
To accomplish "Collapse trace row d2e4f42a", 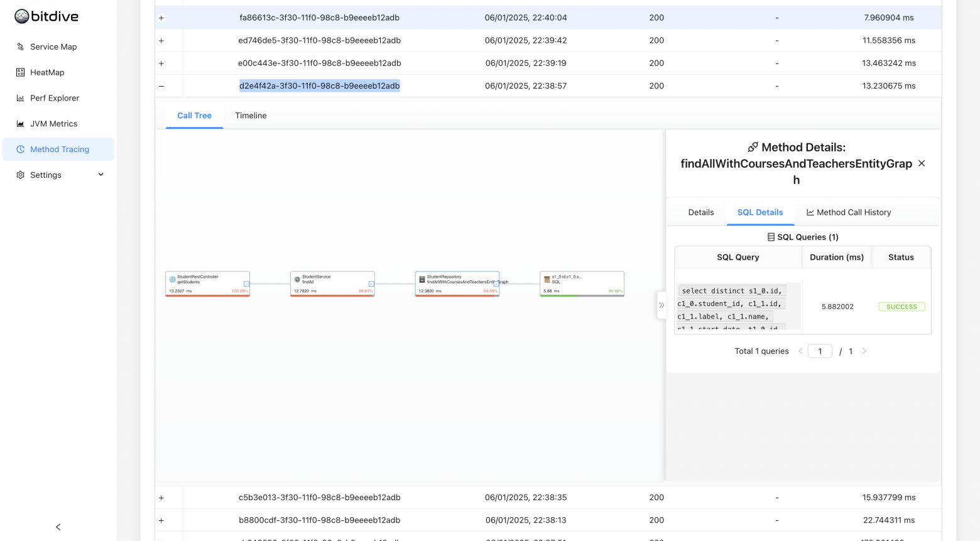I will 161,86.
